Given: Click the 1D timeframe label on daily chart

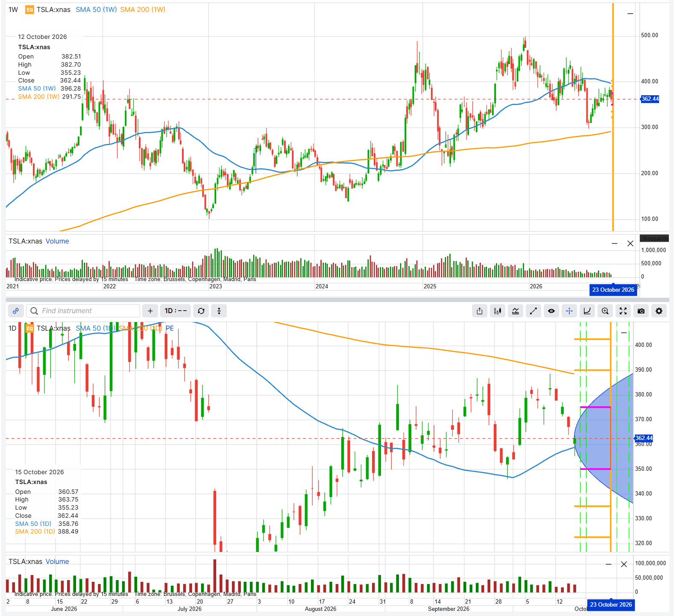Looking at the screenshot, I should click(12, 328).
